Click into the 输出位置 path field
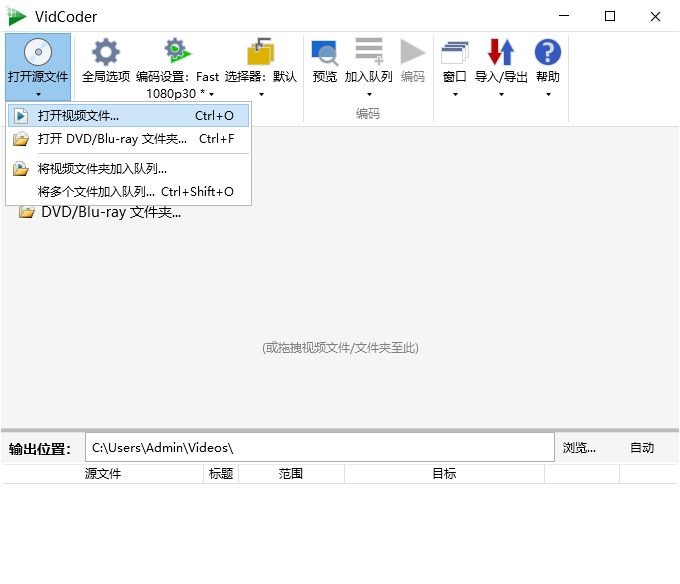The width and height of the screenshot is (680, 584). [x=320, y=447]
